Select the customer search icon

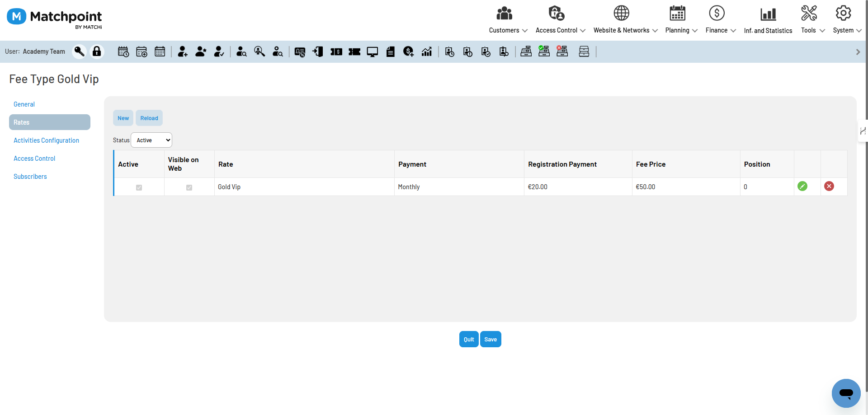coord(241,51)
